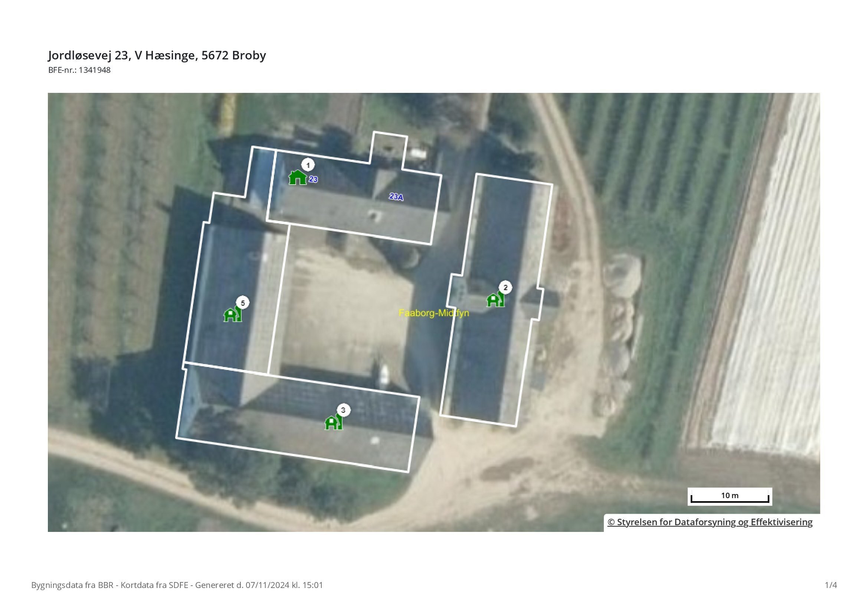This screenshot has height=614, width=868.
Task: Click the green barn icon for building 2
Action: [495, 300]
